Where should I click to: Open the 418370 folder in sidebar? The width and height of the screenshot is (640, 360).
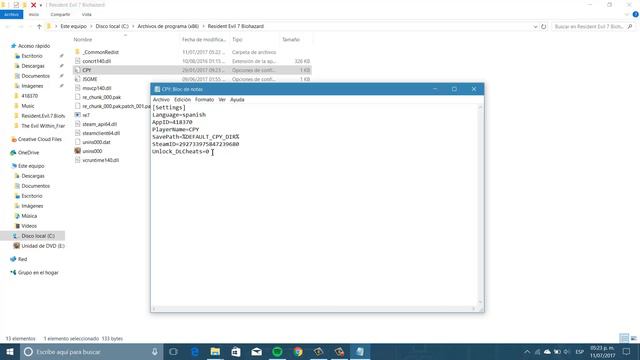click(29, 96)
